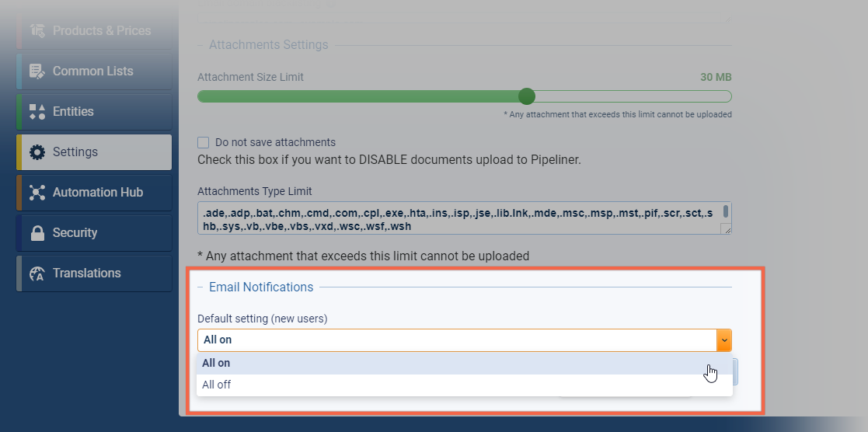The width and height of the screenshot is (868, 432).
Task: Click the Settings gear icon
Action: [x=37, y=152]
